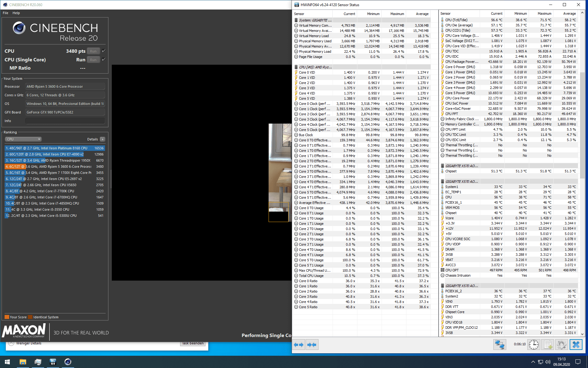Select ranking row AMD Ryzen Threadripper 1950X

coord(55,160)
